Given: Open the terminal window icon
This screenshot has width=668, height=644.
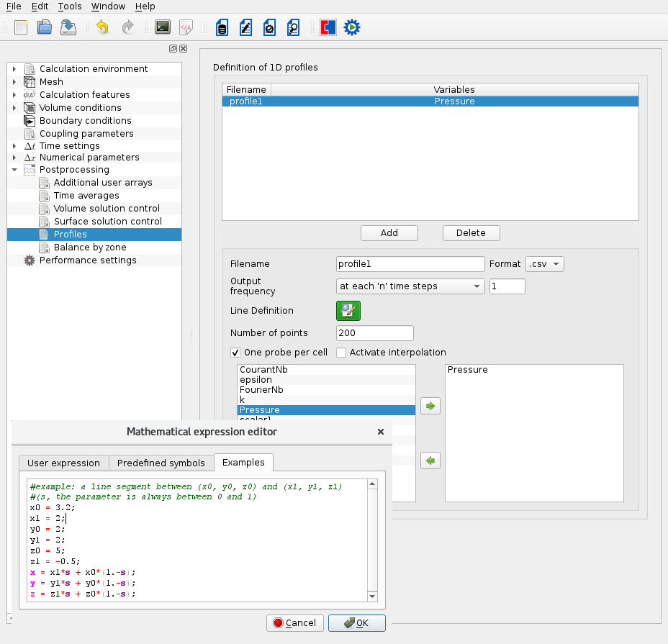Looking at the screenshot, I should pos(163,28).
